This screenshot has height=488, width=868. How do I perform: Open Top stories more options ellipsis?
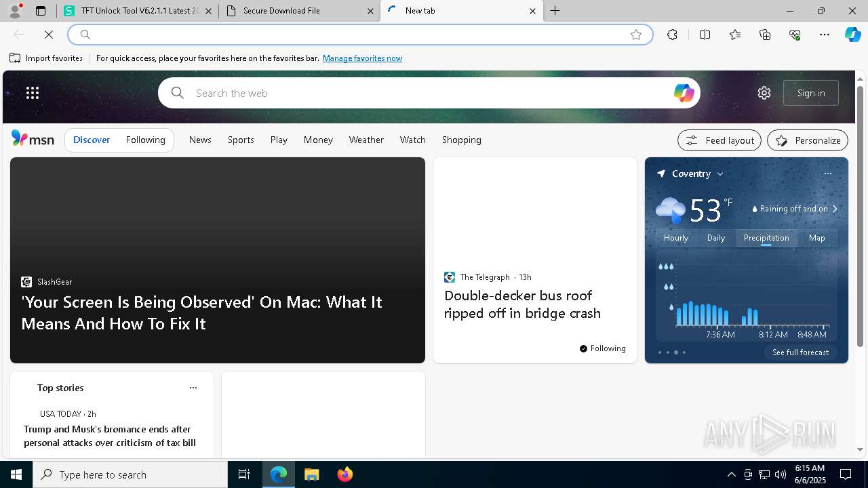click(x=193, y=388)
